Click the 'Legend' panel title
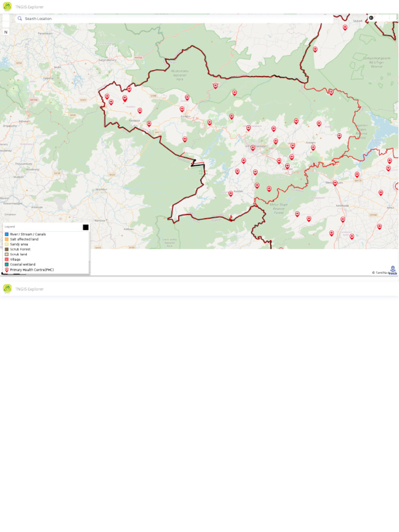The image size is (399, 532). 10,227
